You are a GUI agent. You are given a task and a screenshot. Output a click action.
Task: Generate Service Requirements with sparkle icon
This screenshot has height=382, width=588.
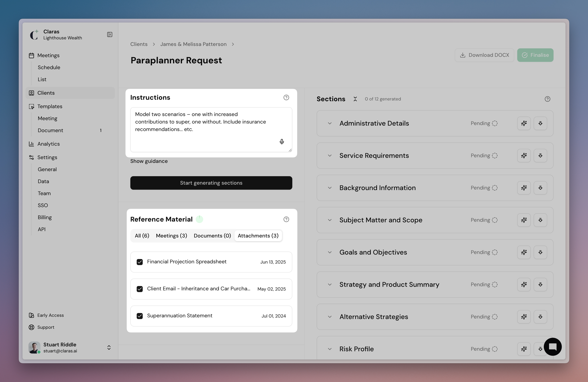click(x=524, y=156)
